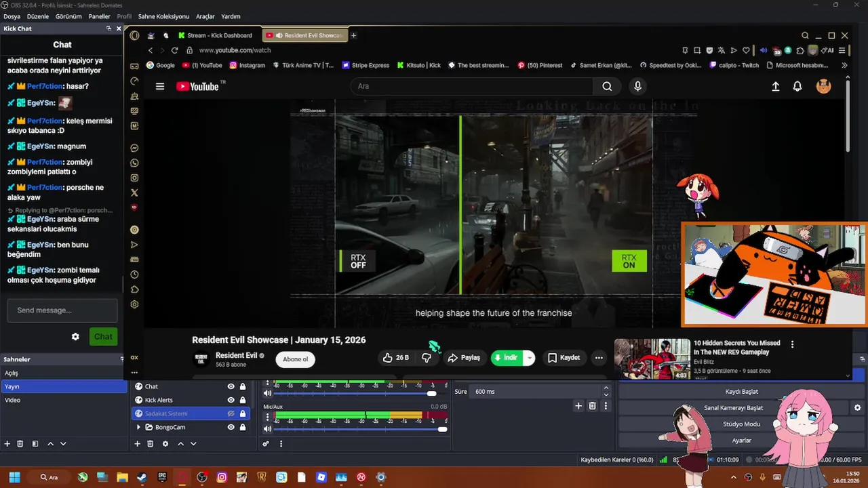Undock the Kick Chat panel
The image size is (868, 488).
coord(108,28)
